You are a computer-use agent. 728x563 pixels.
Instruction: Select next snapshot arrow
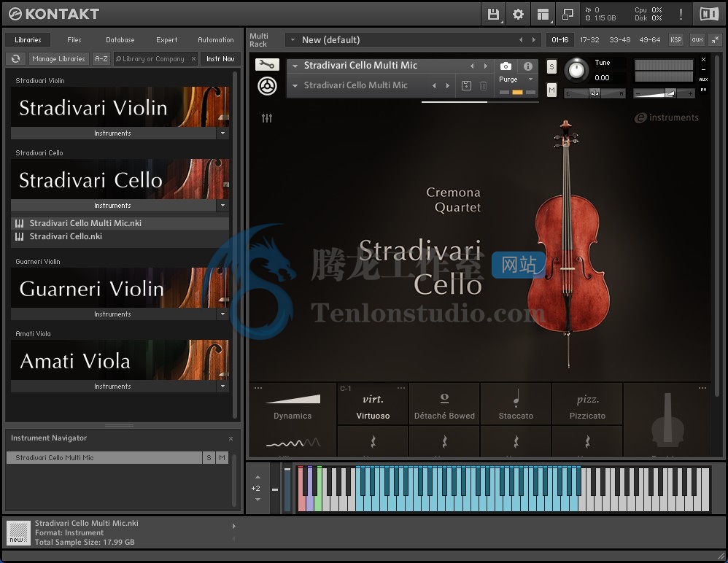pyautogui.click(x=448, y=85)
